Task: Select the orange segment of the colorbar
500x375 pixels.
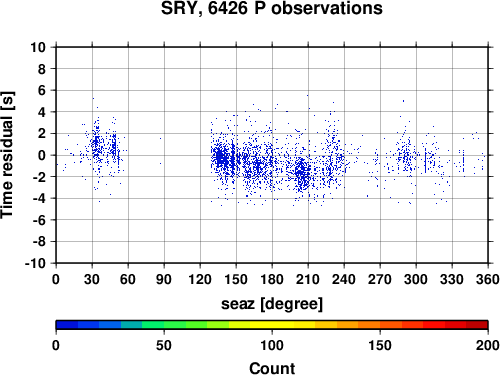Action: click(358, 325)
